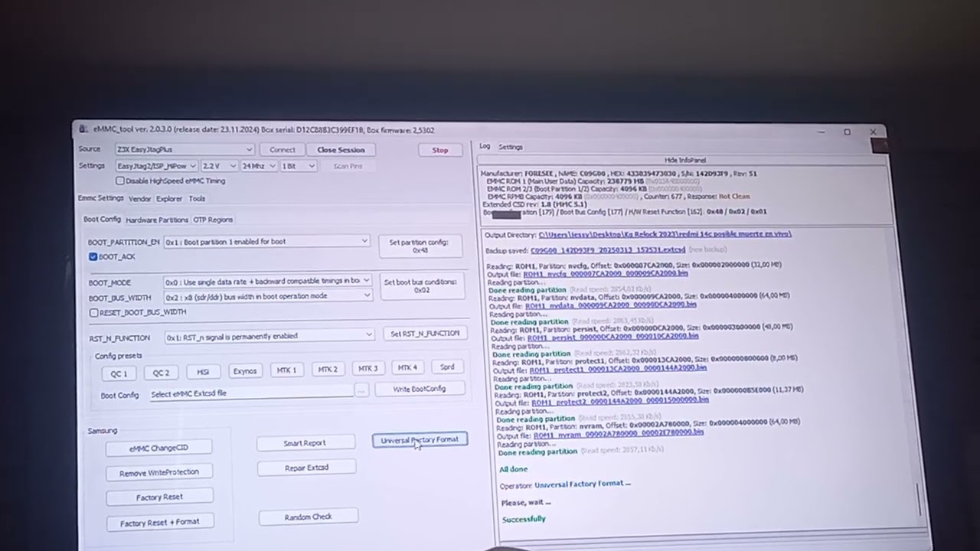Click the eMMC ChangeCID button

pos(158,448)
